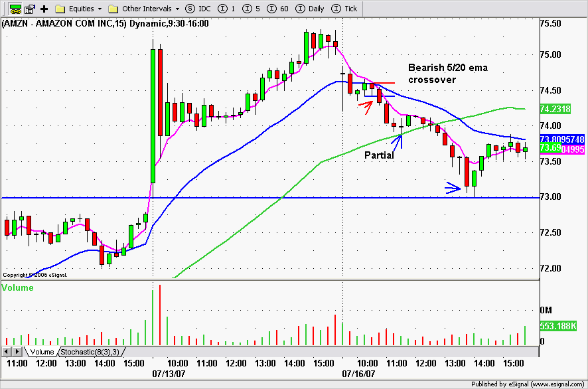Select the Volume study tab
This screenshot has width=588, height=389.
[x=42, y=352]
